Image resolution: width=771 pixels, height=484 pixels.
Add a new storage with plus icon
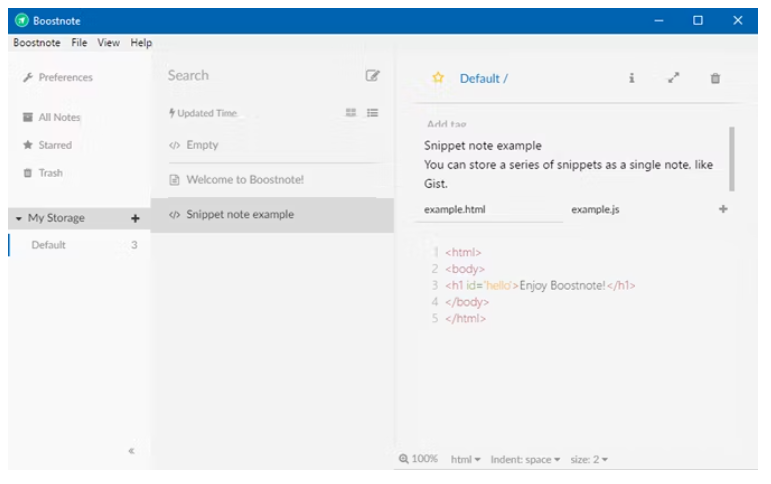pos(135,218)
